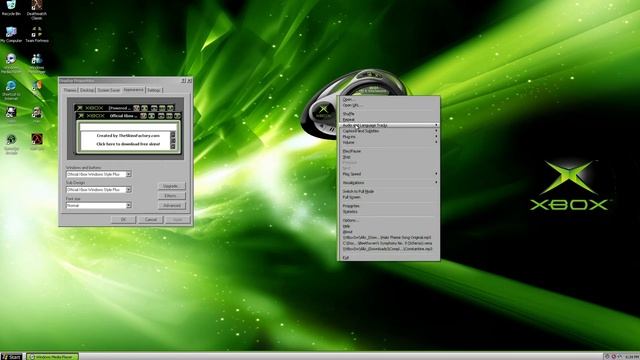Click the Advanced button
Screen dimensions: 640x360
[171, 206]
